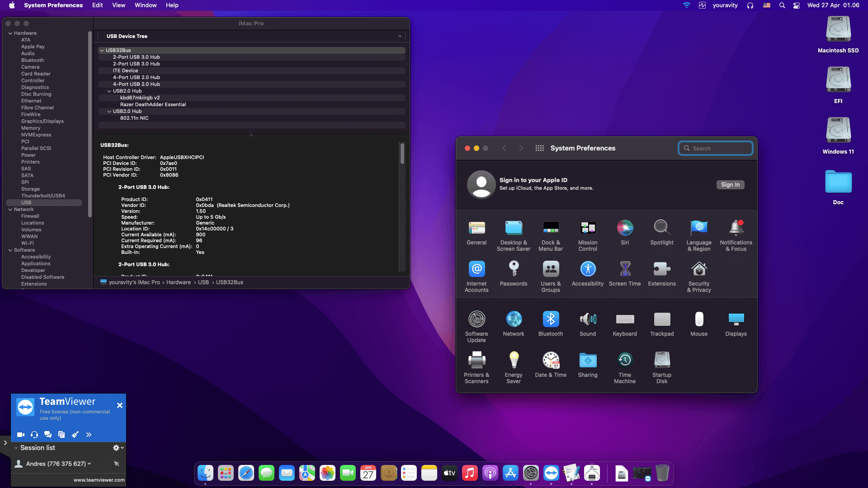Open Desktop & Screen Saver preferences
This screenshot has width=868, height=488.
tap(514, 236)
